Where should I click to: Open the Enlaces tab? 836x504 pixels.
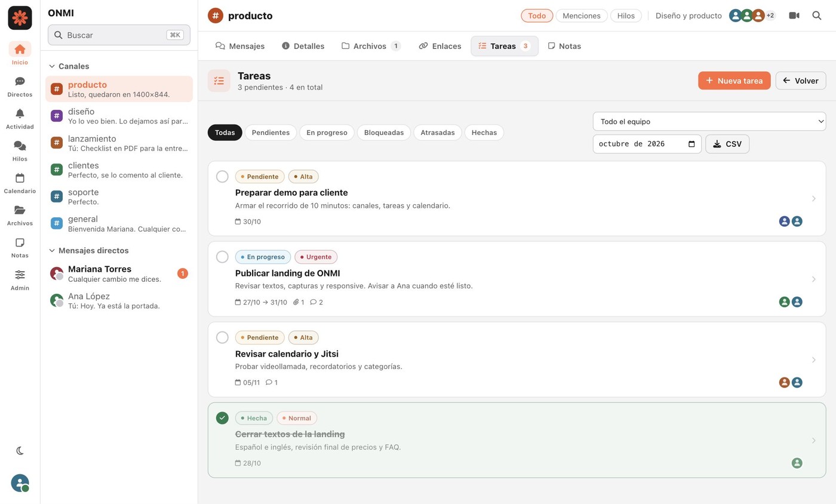tap(440, 46)
